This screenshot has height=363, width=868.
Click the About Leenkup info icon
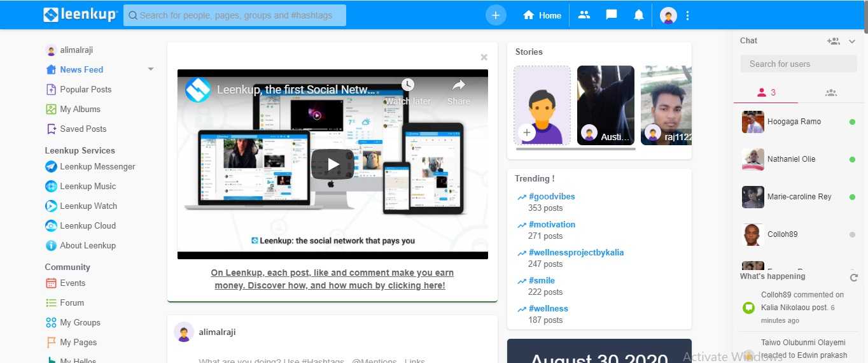coord(51,245)
